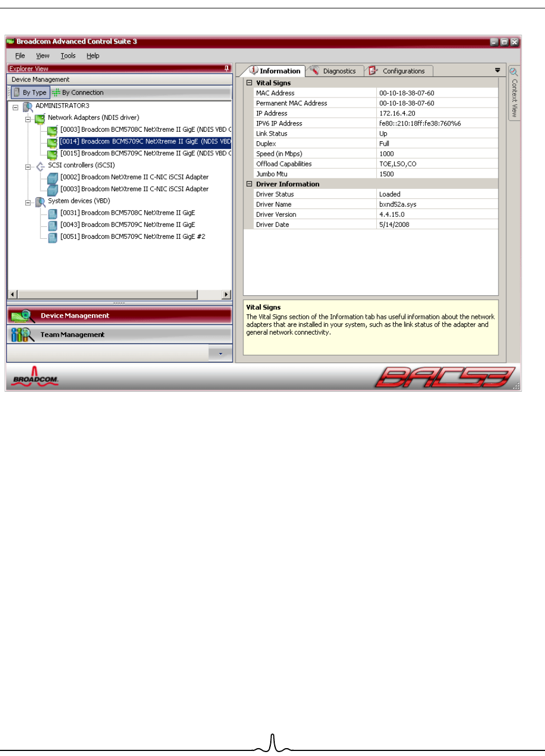Viewport: 545px width, 756px height.
Task: Open the File menu
Action: coord(20,56)
